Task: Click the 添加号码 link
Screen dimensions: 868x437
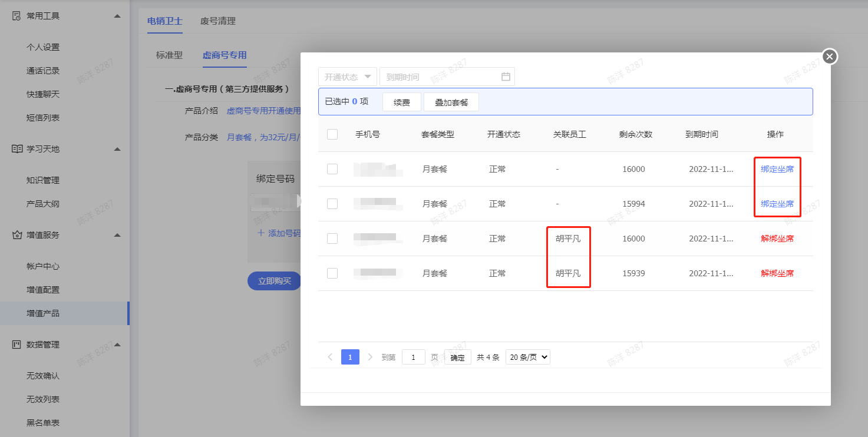Action: (279, 233)
